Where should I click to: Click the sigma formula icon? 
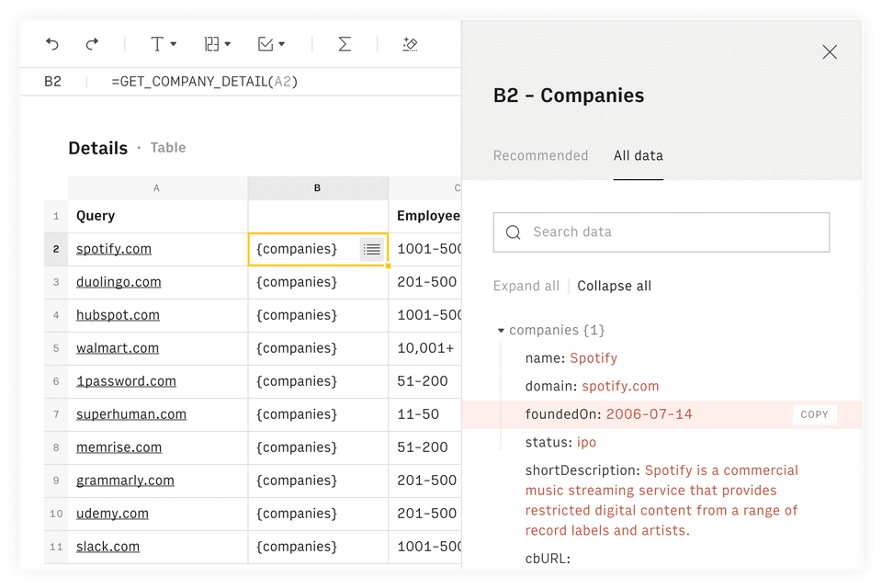(345, 44)
